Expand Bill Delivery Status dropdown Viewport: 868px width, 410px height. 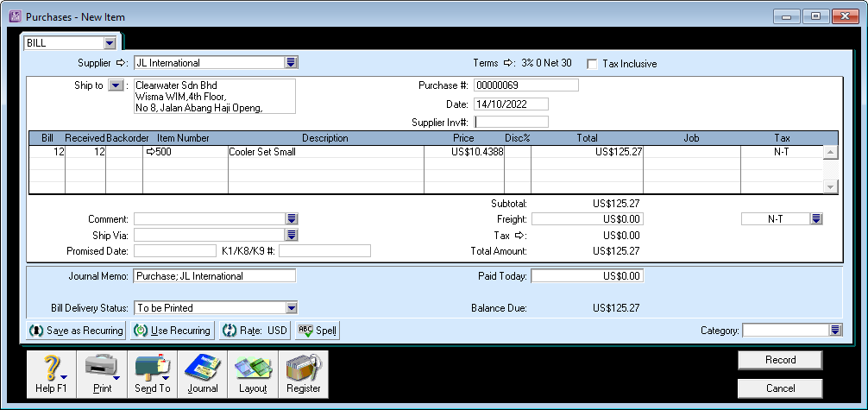tap(292, 307)
